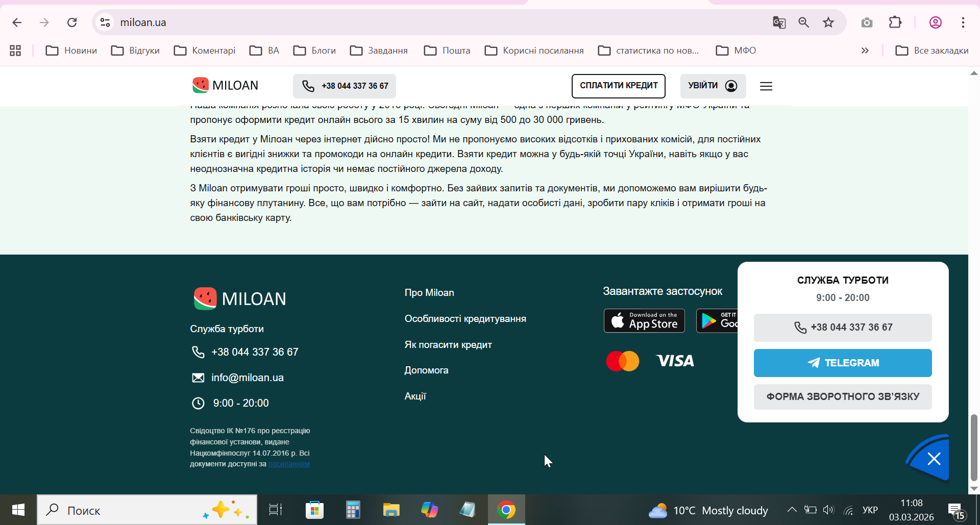Open the Windows Start menu
This screenshot has width=980, height=525.
18,510
